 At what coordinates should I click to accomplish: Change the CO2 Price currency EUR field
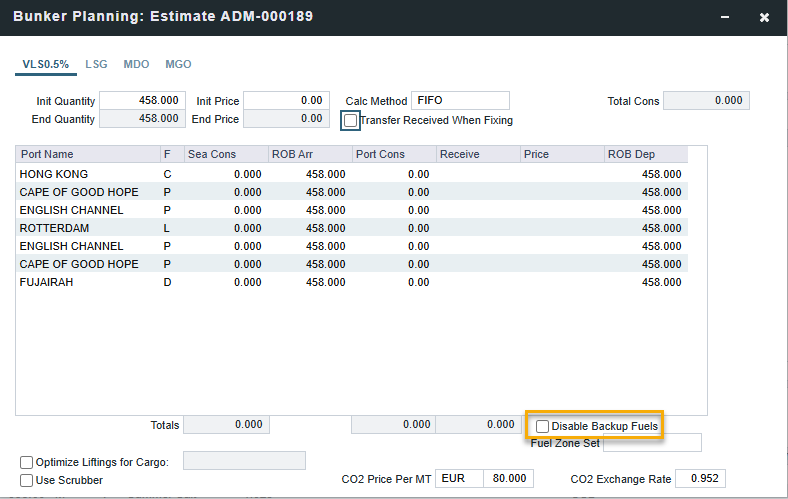pos(461,479)
